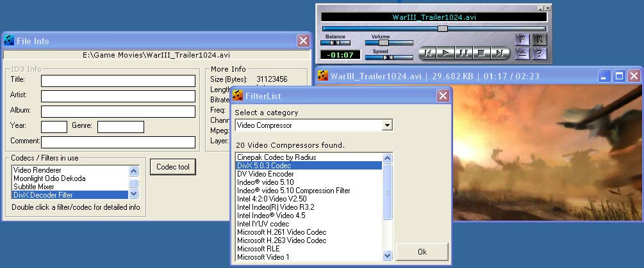Click the Codecs list scroll down arrow
The image size is (644, 268).
pyautogui.click(x=134, y=194)
